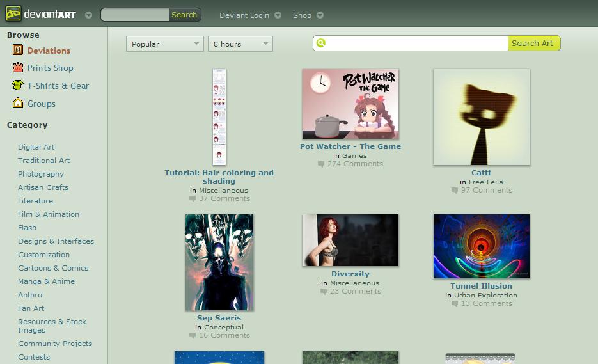The width and height of the screenshot is (598, 364).
Task: Select the Manga & Anime category
Action: (46, 281)
